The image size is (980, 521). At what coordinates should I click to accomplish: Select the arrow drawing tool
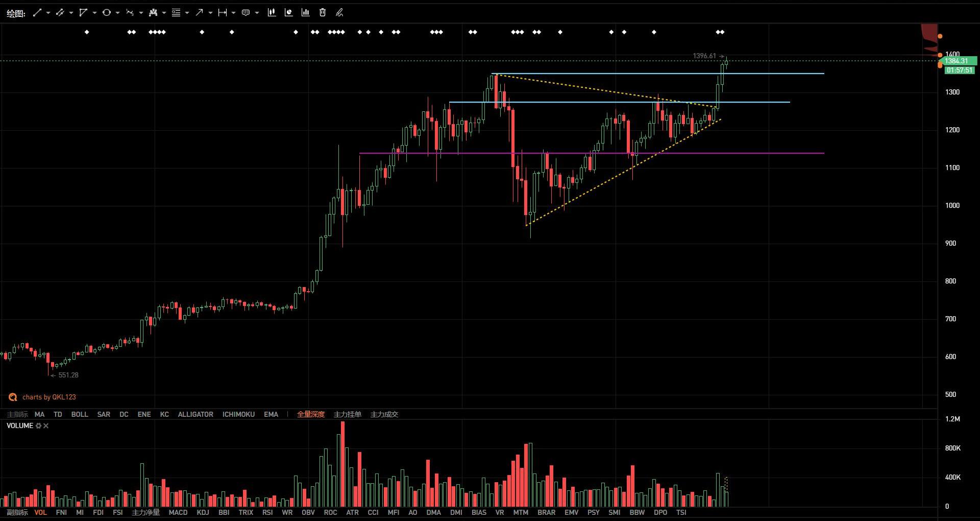point(199,13)
